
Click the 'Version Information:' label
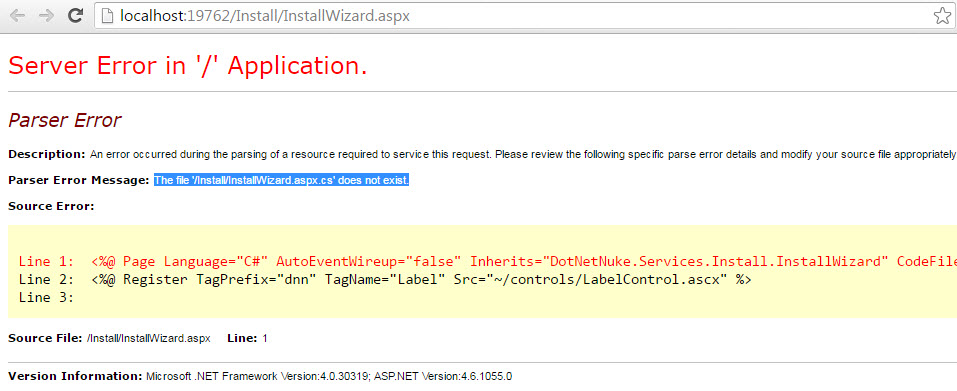tap(75, 376)
